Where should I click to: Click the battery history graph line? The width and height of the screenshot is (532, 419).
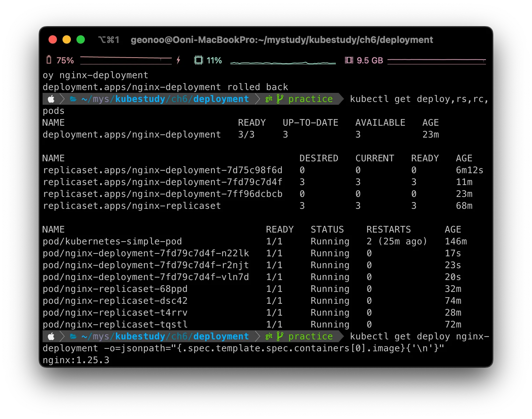(x=126, y=60)
